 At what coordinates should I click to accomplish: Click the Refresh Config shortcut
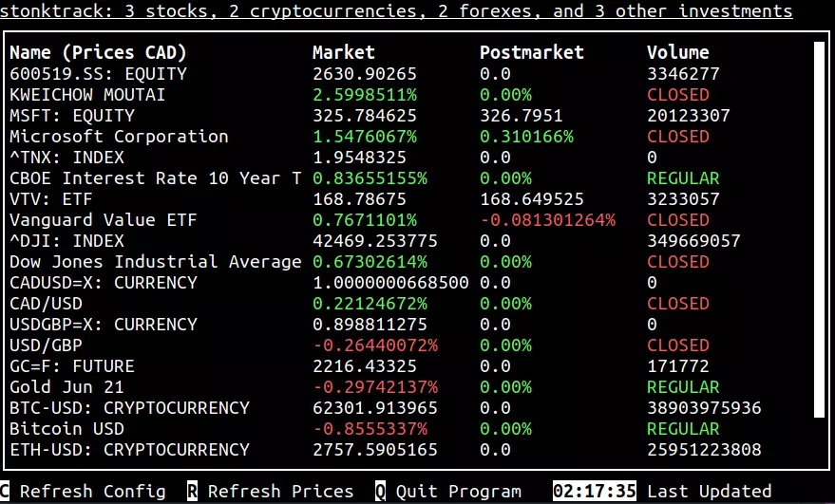[83, 491]
